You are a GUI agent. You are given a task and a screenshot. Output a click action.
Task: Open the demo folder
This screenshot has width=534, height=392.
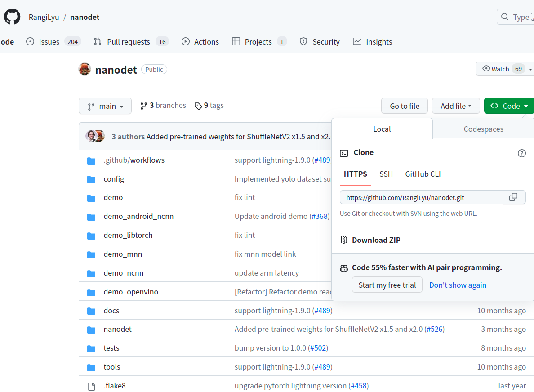pos(113,197)
